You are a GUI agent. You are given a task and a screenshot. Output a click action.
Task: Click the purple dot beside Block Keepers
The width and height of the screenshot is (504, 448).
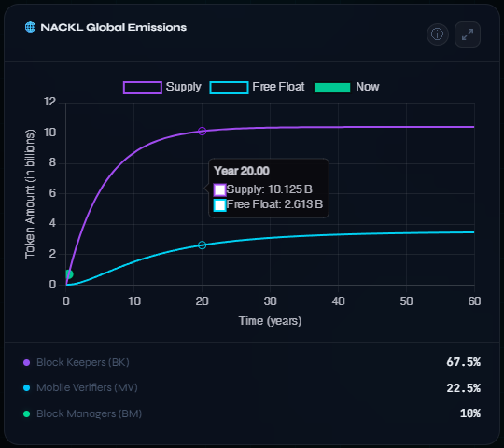pos(27,362)
